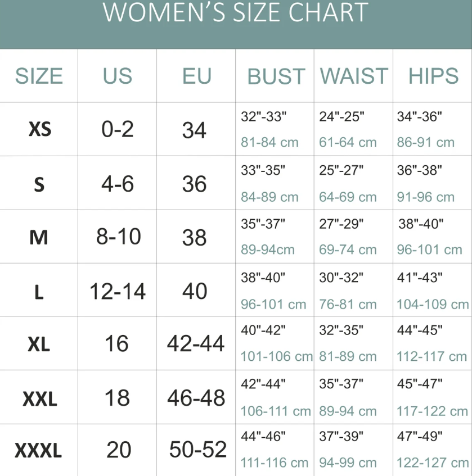Select the BUST column header

click(x=276, y=76)
